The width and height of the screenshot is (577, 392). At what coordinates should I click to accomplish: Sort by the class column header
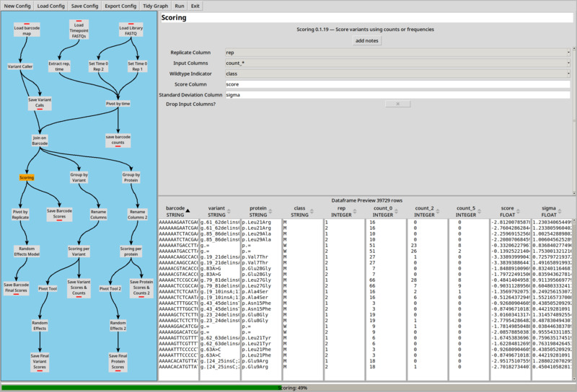click(x=303, y=211)
